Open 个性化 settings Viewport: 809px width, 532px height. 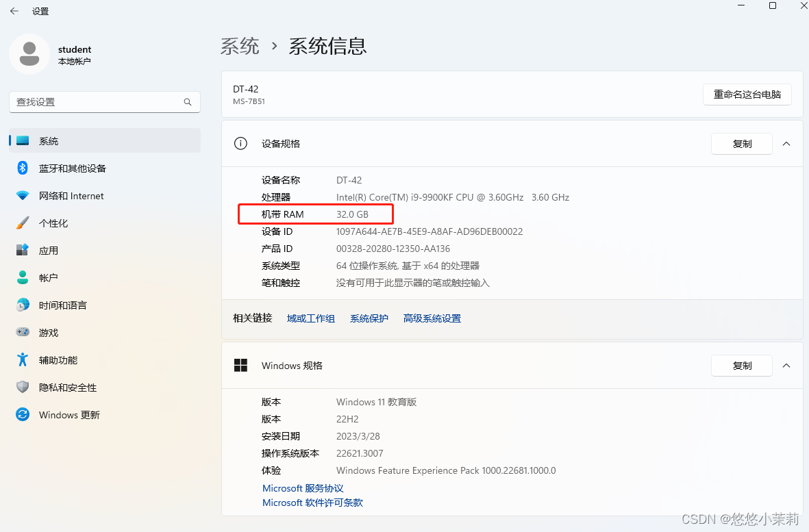tap(105, 223)
